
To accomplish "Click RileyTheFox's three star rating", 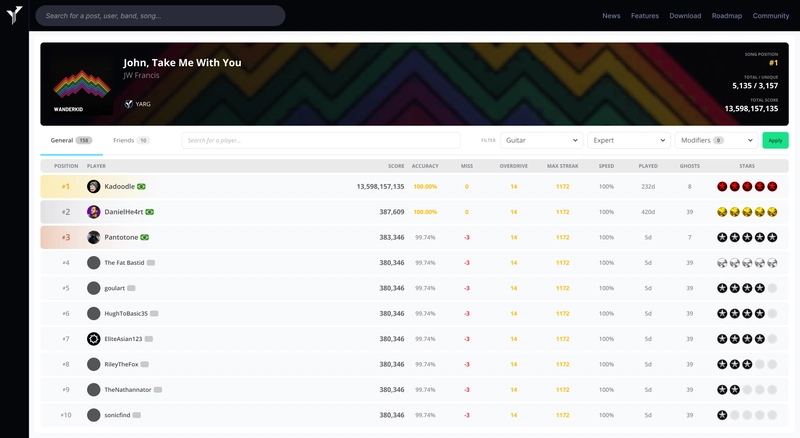I will (x=747, y=364).
